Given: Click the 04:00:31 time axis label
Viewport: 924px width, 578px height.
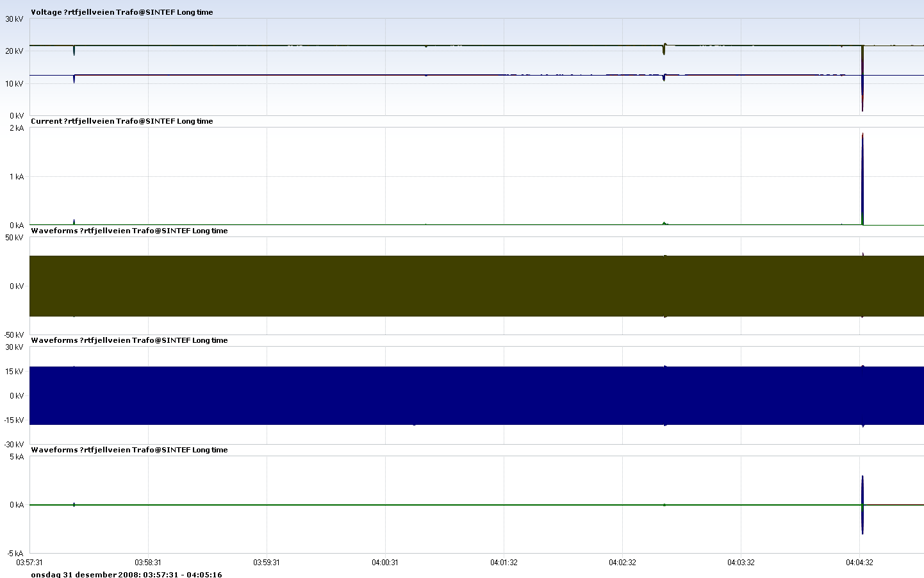Looking at the screenshot, I should tap(385, 563).
